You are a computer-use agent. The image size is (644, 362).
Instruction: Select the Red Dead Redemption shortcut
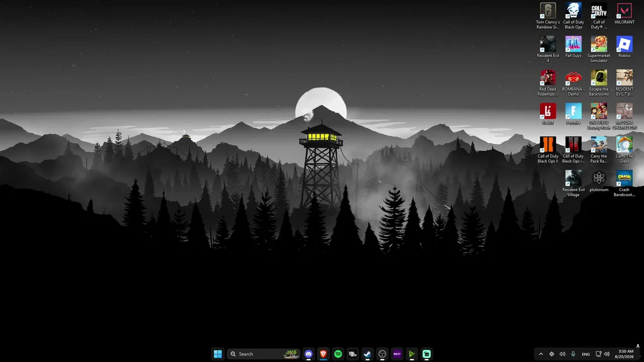(x=548, y=83)
